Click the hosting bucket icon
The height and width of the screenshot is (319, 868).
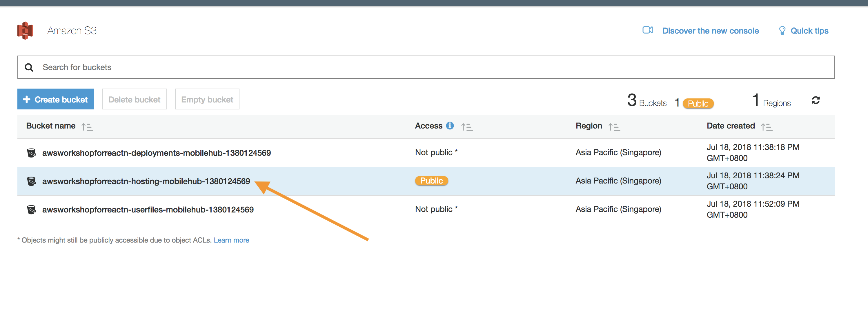click(x=31, y=181)
